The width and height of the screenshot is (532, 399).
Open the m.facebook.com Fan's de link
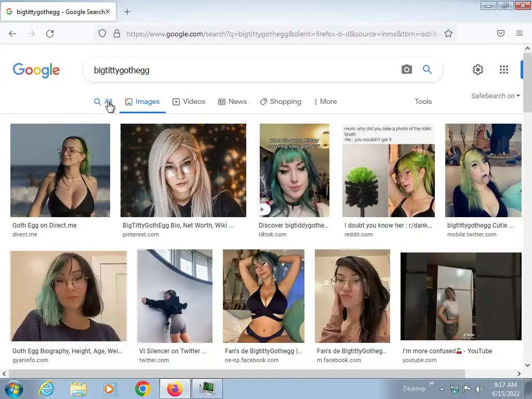point(352,351)
